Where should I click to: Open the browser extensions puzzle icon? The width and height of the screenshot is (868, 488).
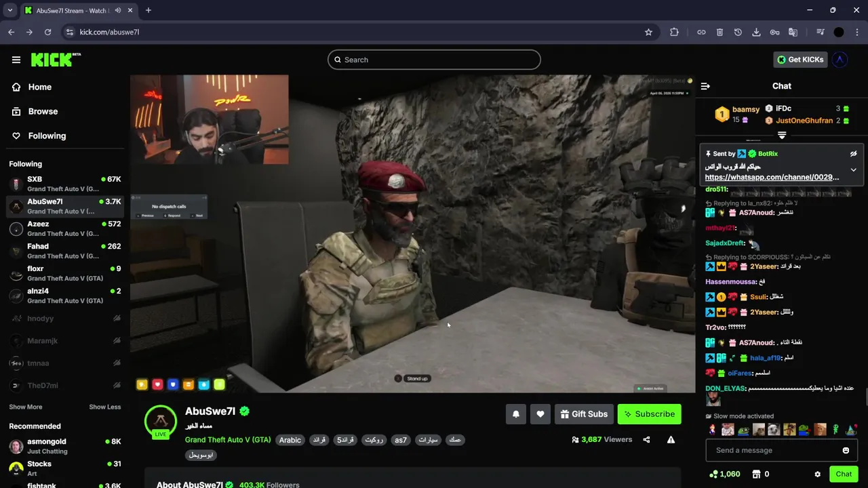pos(674,32)
